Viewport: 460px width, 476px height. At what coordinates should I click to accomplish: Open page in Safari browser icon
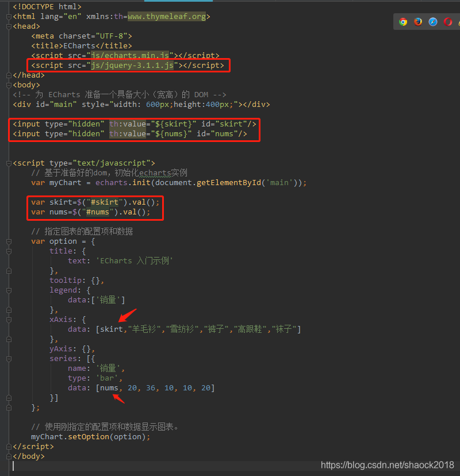tap(433, 22)
